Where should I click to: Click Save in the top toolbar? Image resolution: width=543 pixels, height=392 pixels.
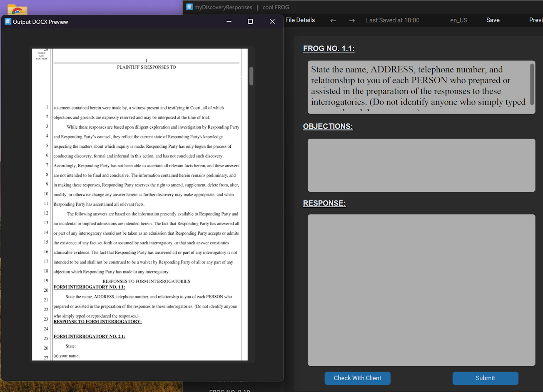point(493,20)
